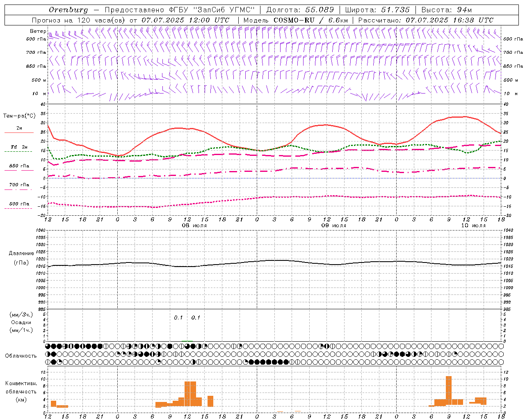This screenshot has height=420, width=525.
Task: Click the '10 м' wind level label on right
Action: (511, 94)
